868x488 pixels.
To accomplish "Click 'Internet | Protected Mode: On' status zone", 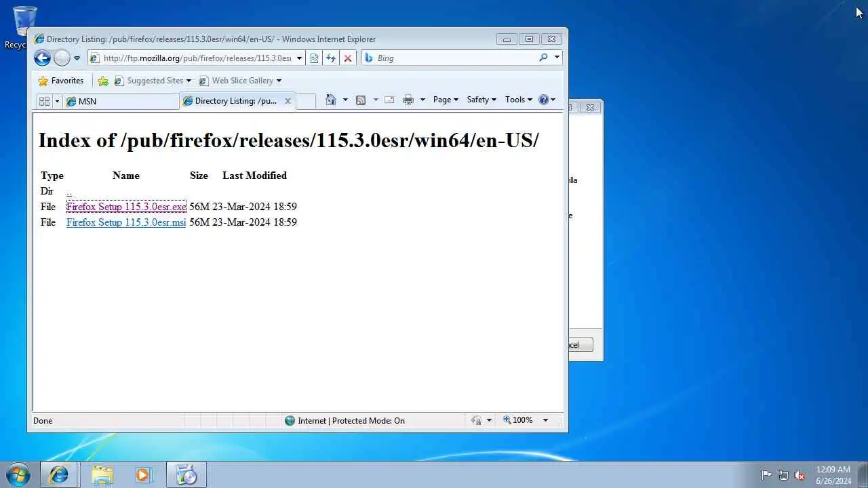I will pyautogui.click(x=344, y=421).
